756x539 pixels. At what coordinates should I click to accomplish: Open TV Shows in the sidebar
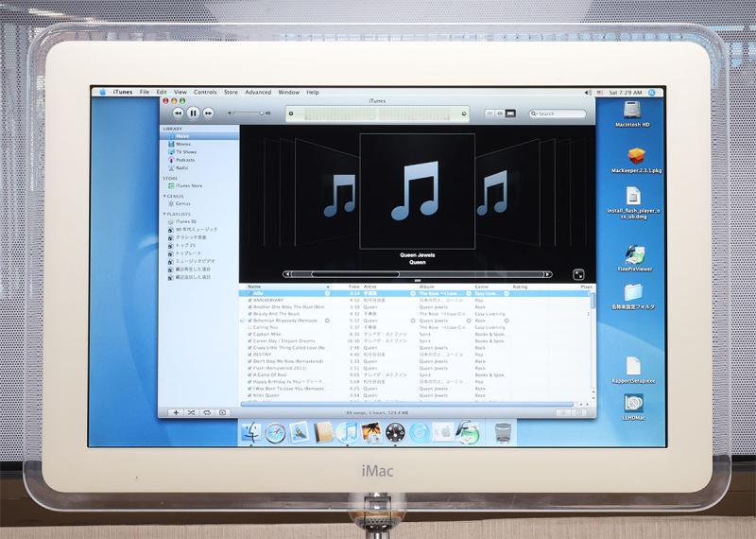pos(199,152)
